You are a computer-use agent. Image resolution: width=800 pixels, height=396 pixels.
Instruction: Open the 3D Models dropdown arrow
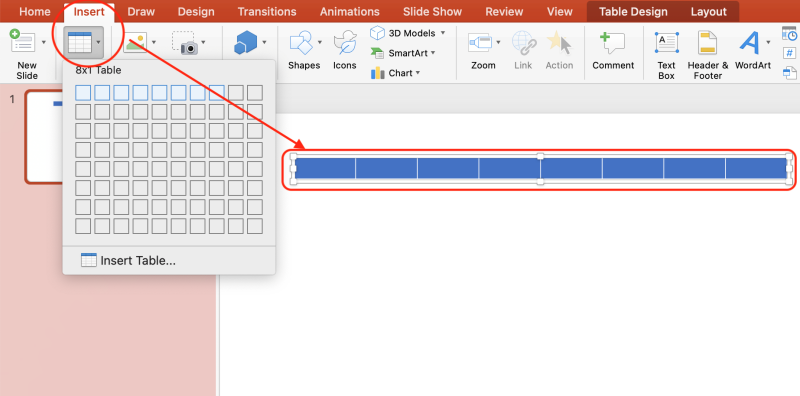[x=443, y=33]
